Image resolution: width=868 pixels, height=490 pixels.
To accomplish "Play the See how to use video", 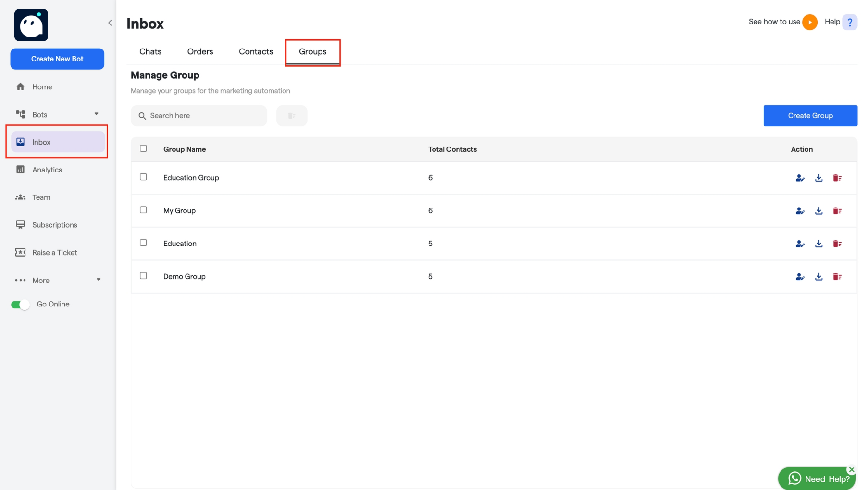I will [x=810, y=22].
